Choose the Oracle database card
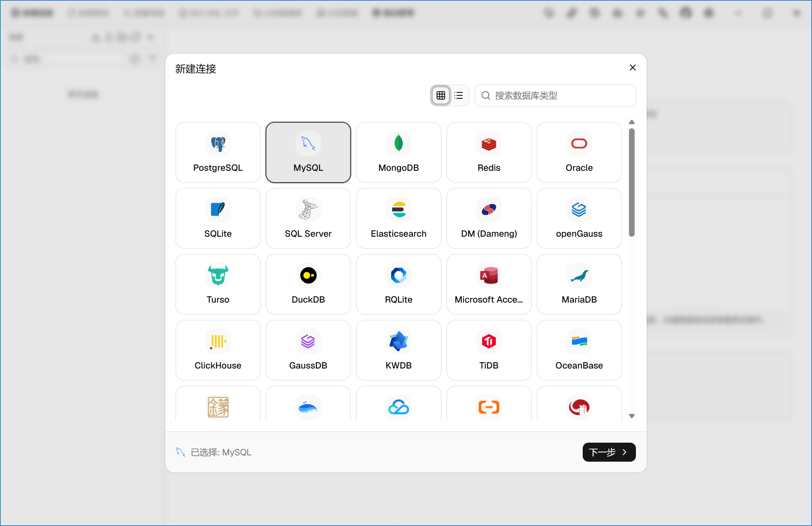The image size is (812, 526). pyautogui.click(x=579, y=152)
